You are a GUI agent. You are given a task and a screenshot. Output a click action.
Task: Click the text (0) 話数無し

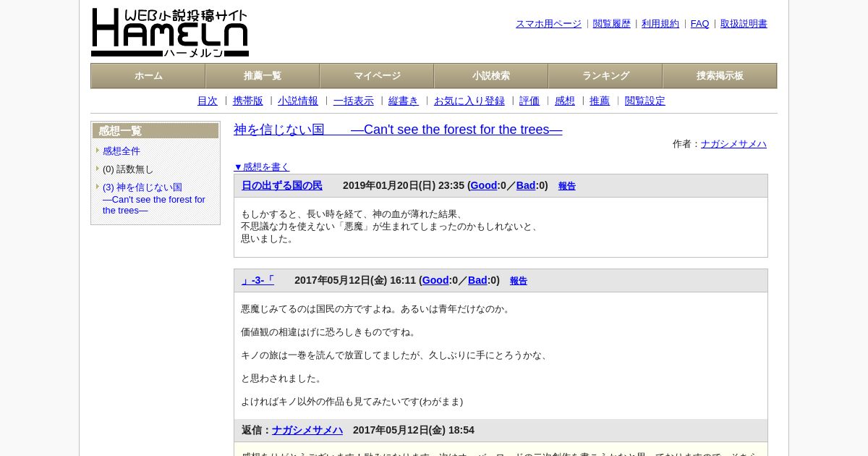(128, 169)
